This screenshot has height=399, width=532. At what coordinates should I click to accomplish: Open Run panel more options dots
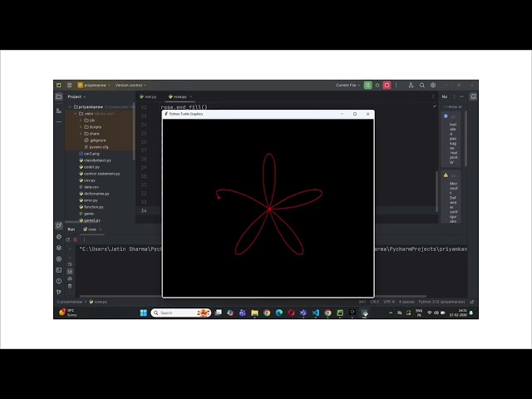coord(84,240)
